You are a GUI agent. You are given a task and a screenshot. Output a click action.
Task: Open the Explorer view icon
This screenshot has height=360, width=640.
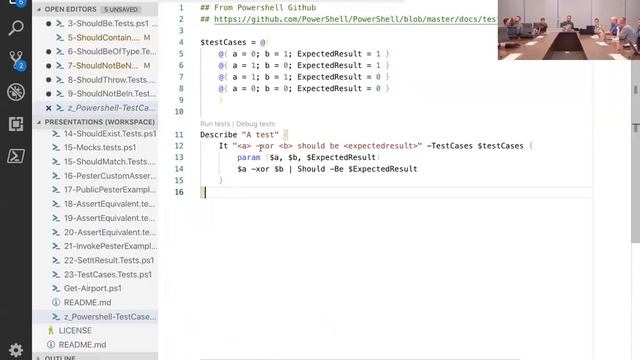click(x=16, y=3)
